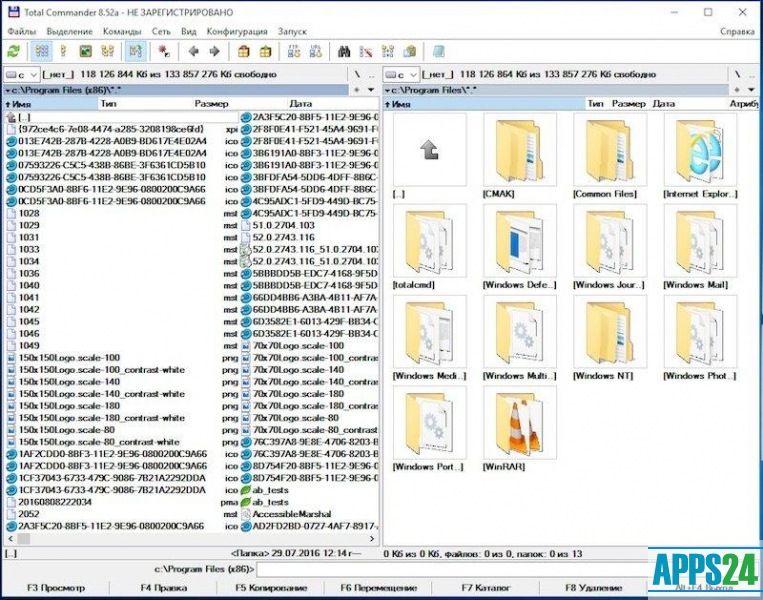The height and width of the screenshot is (600, 763).
Task: Open the Вид menu
Action: pos(188,32)
